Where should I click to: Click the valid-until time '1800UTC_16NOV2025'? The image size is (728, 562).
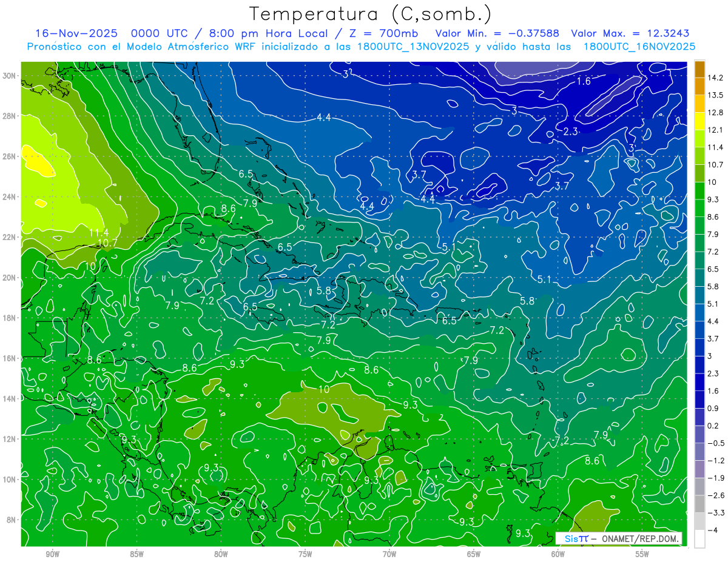tap(639, 47)
